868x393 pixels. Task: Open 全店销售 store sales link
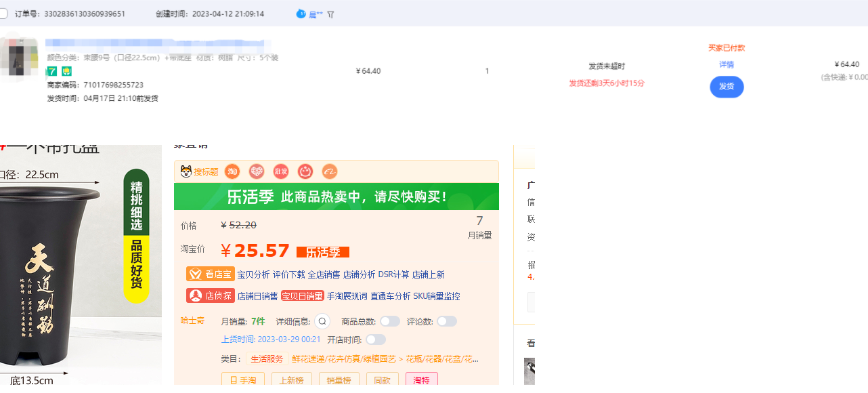coord(324,274)
